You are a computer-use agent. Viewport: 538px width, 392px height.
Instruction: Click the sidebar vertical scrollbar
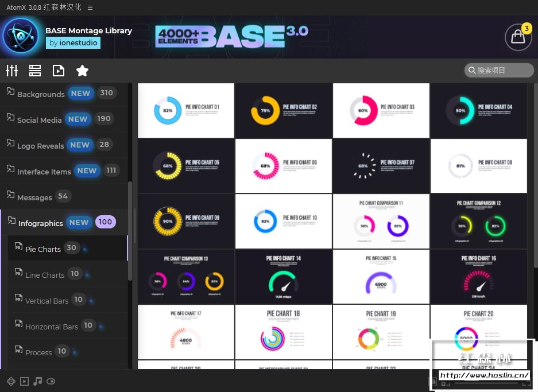pos(130,231)
